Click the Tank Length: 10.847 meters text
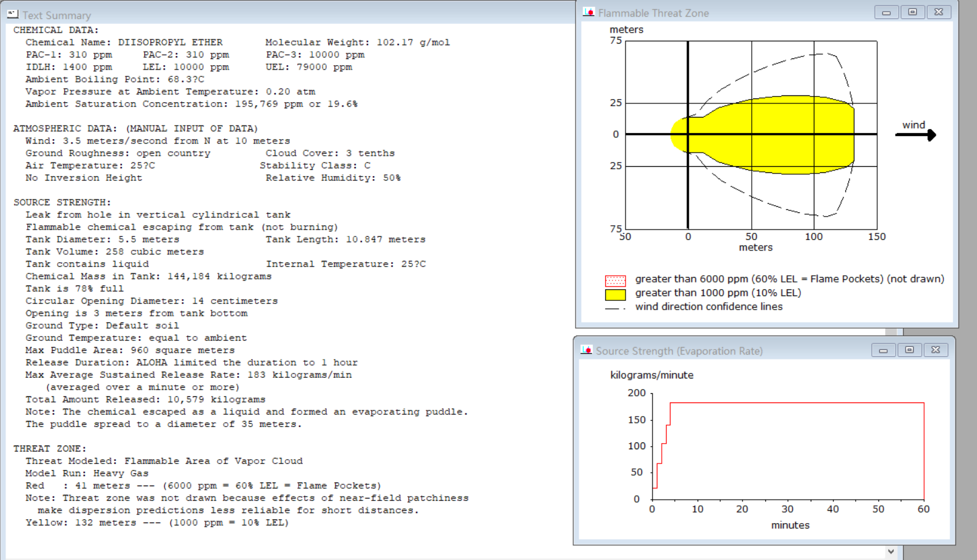Viewport: 977px width, 560px height. pyautogui.click(x=345, y=239)
